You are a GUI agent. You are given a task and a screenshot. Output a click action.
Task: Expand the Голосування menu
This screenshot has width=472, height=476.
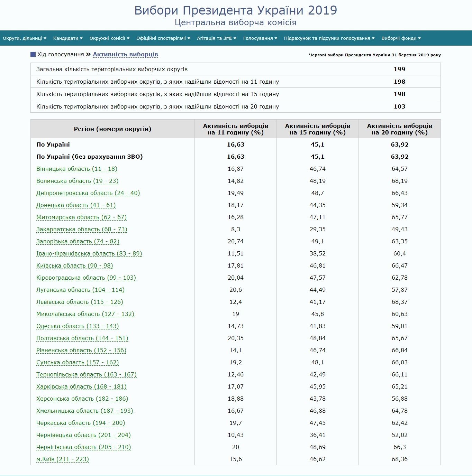[260, 38]
